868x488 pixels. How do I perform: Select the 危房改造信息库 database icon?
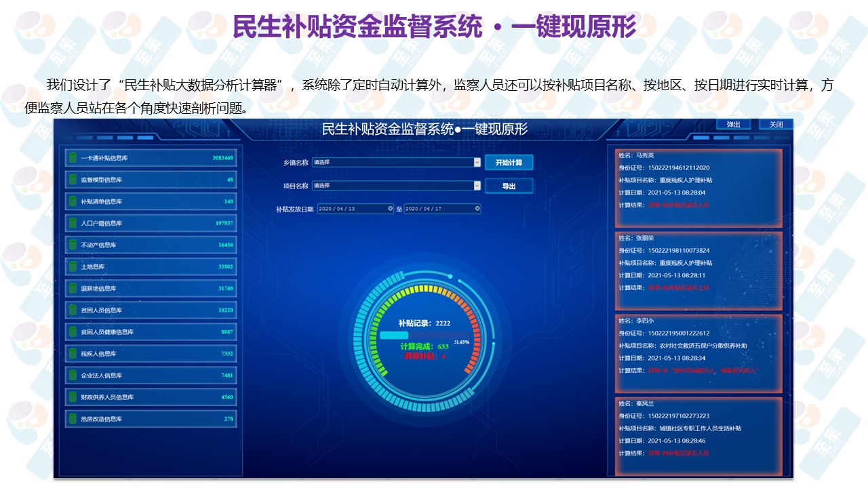(73, 419)
